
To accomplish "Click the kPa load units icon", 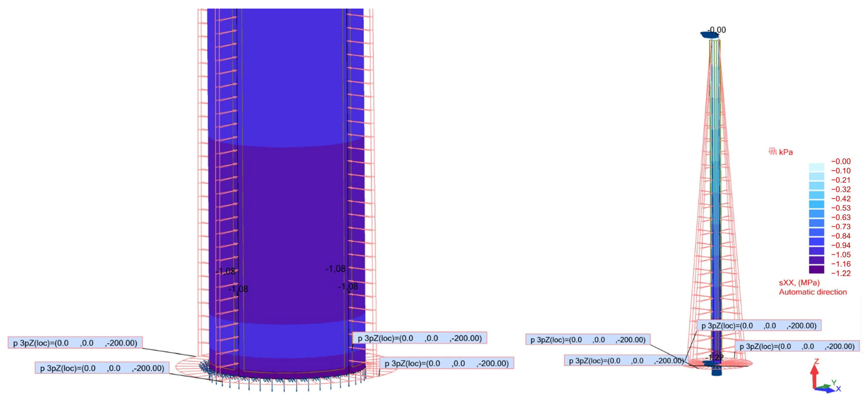I will 772,152.
